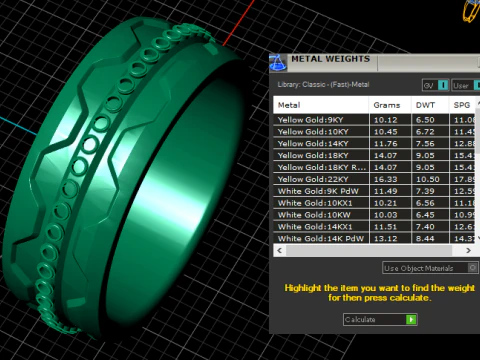
Task: Sort by the SPG column header
Action: click(463, 105)
